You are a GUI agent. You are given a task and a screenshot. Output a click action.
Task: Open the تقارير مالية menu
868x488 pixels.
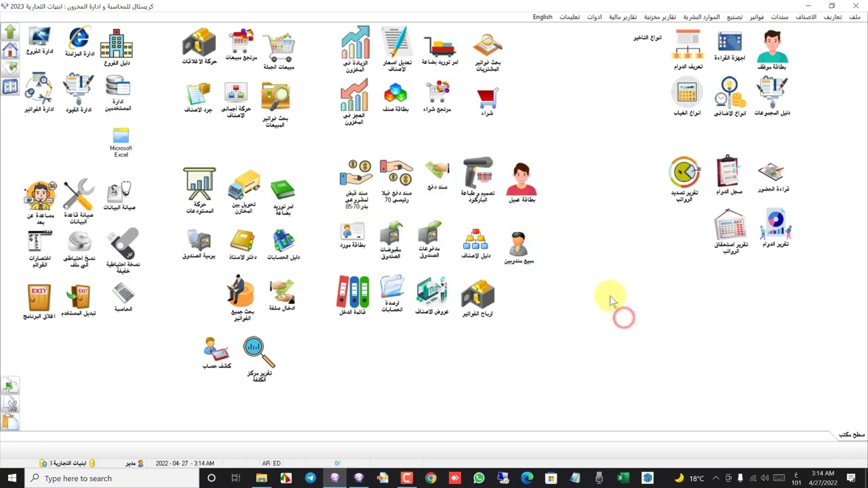623,17
